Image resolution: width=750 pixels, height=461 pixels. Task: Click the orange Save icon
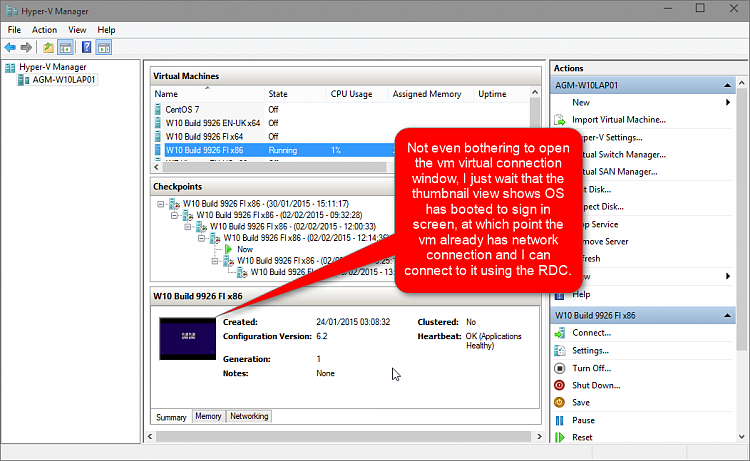point(560,403)
